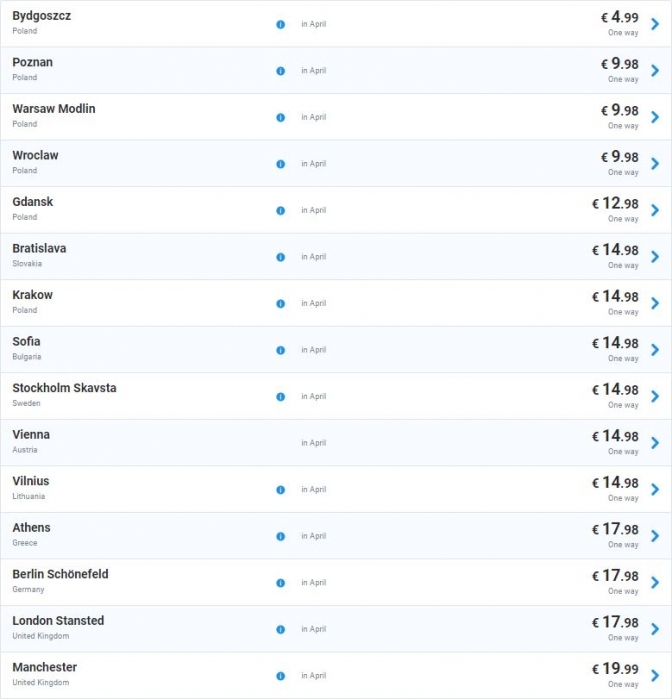
Task: Click the info icon for Bydgoszcz
Action: [280, 25]
